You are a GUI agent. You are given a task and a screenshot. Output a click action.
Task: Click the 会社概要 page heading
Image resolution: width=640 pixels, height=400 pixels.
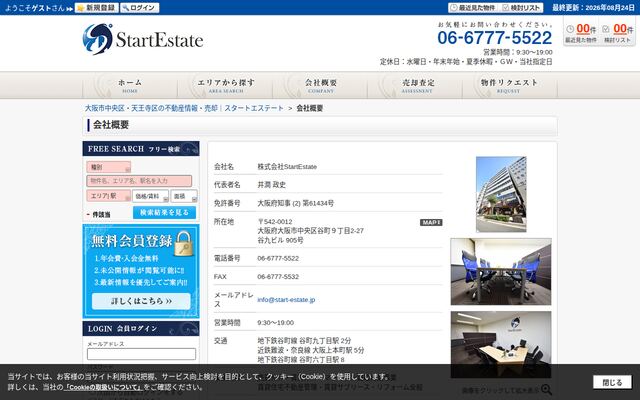[x=111, y=125]
